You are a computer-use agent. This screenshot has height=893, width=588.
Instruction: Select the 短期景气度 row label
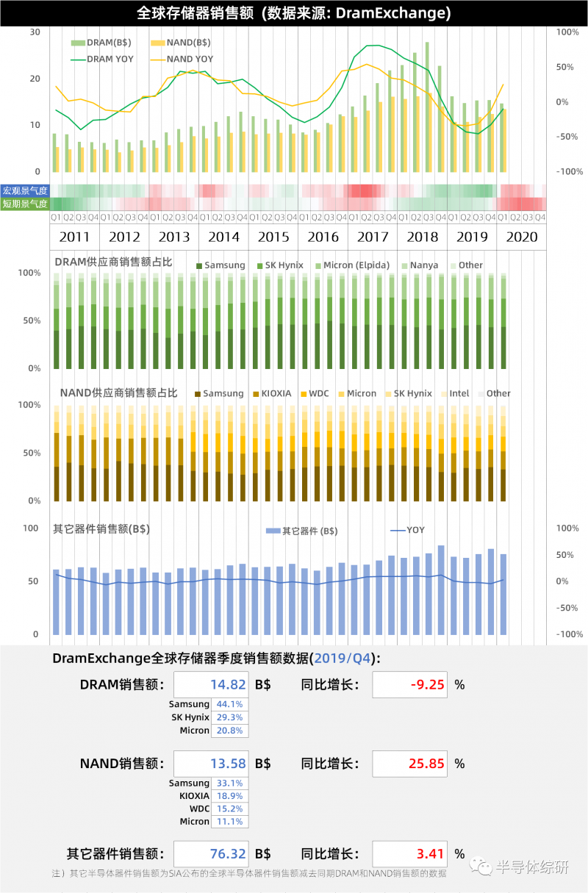pyautogui.click(x=24, y=204)
